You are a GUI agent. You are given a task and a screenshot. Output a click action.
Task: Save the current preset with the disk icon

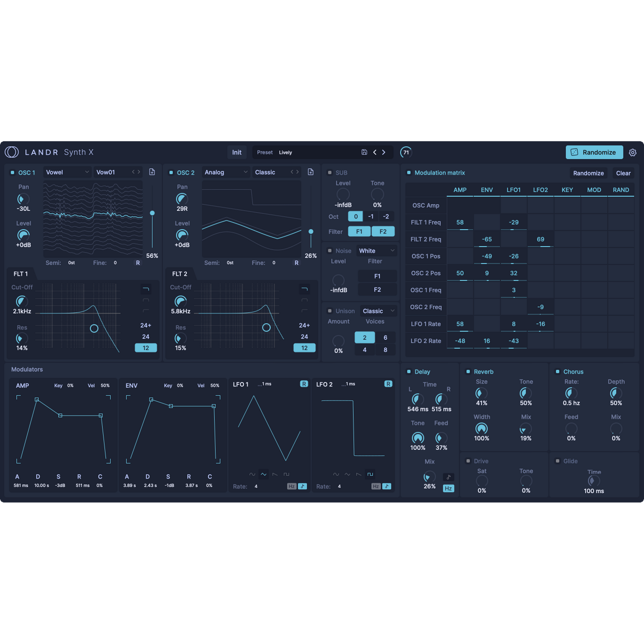coord(364,152)
